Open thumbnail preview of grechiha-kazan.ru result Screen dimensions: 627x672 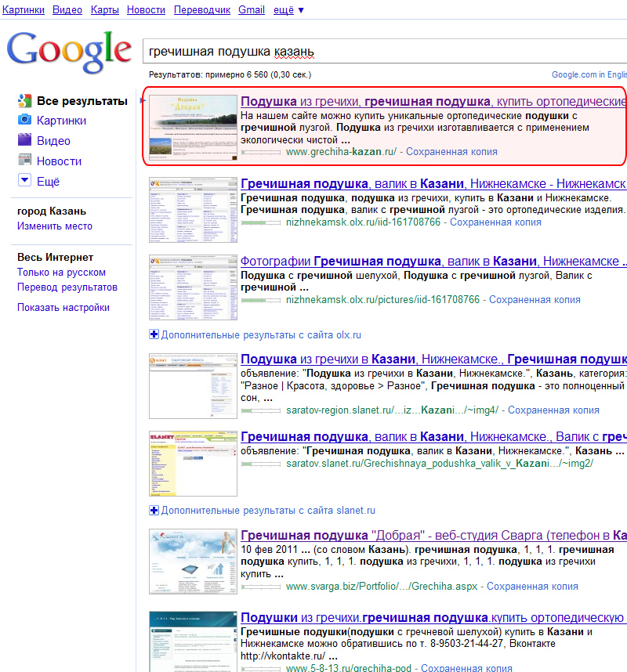[x=193, y=128]
